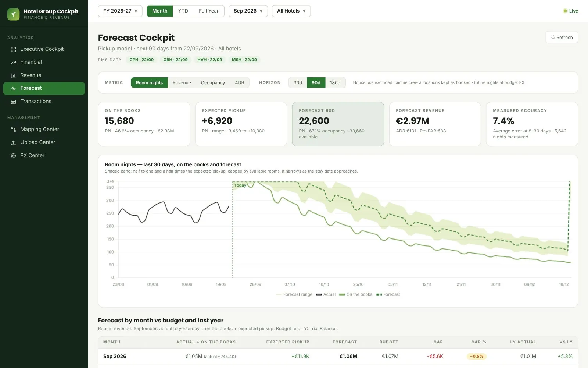Click the CPH · 22/09 data badge
Image resolution: width=588 pixels, height=368 pixels.
(141, 60)
